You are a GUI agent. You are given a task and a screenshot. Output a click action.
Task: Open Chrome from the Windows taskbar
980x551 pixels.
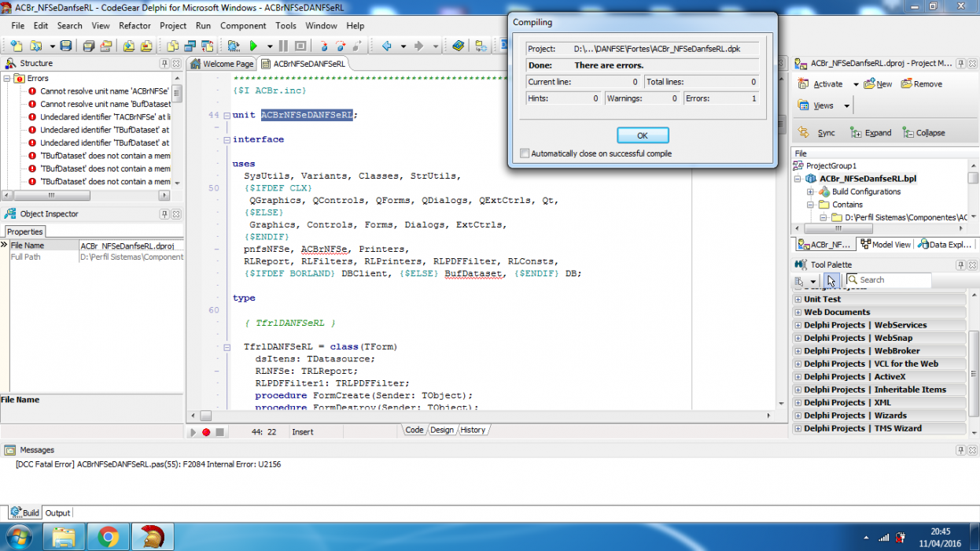pos(108,538)
